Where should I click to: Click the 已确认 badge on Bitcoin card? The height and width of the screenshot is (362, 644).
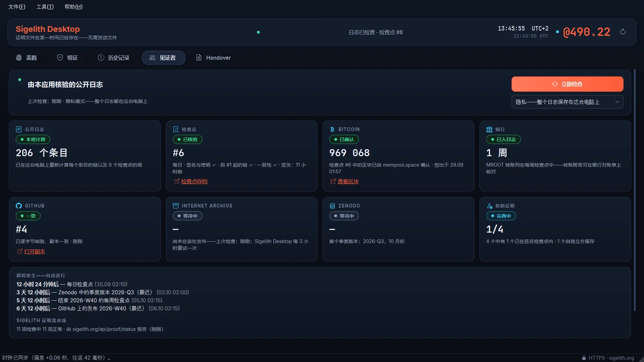[344, 140]
